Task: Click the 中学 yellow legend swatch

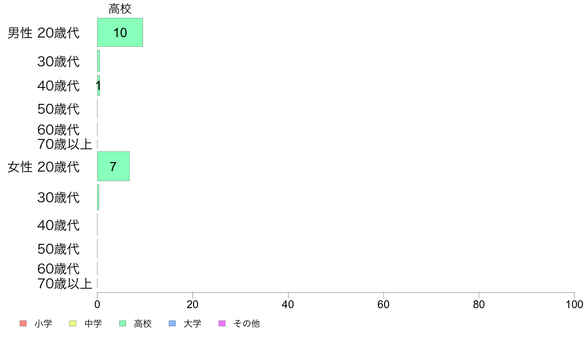Action: (x=73, y=323)
